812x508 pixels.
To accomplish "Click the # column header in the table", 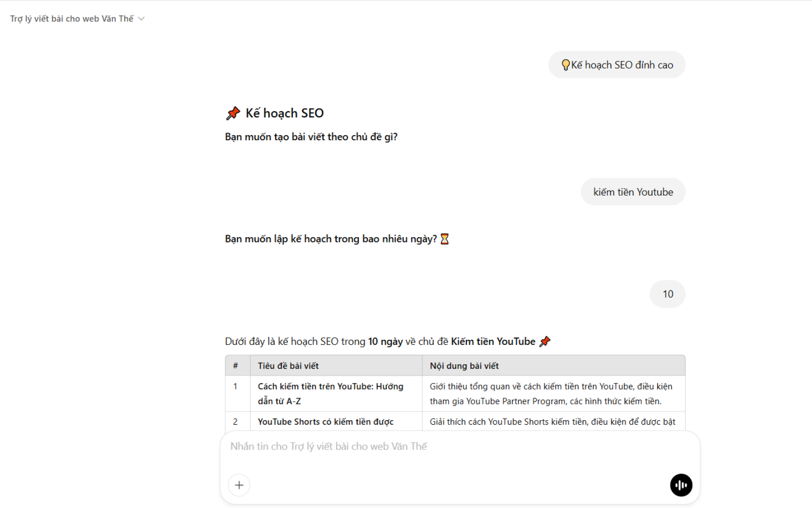I will (x=235, y=366).
